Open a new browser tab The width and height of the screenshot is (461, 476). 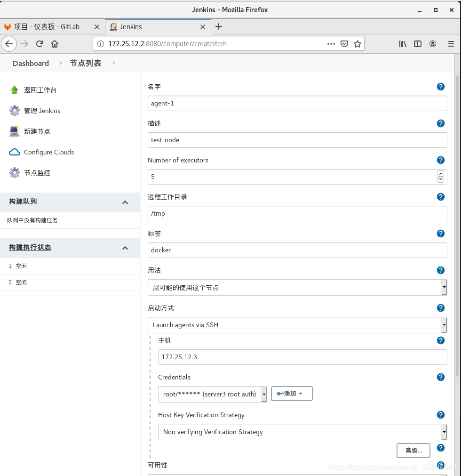[219, 27]
